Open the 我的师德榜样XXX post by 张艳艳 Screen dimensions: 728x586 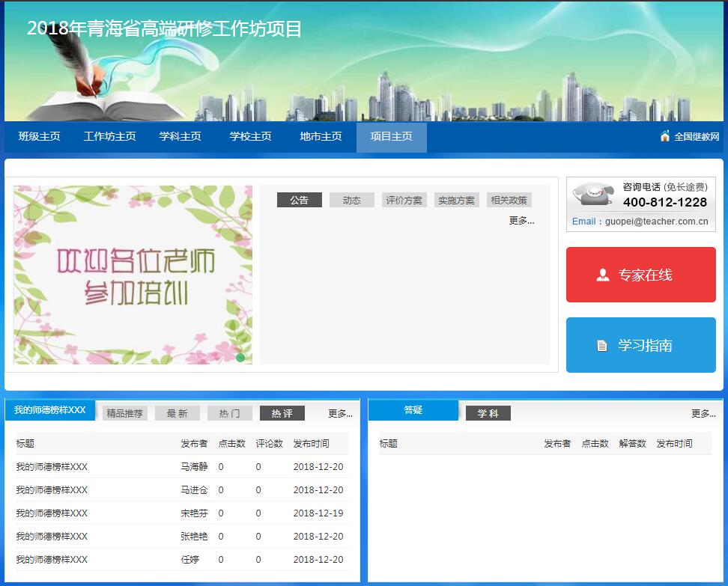tap(52, 537)
